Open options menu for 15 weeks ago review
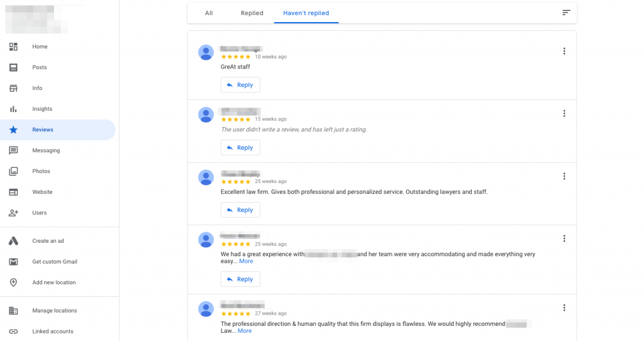 (x=564, y=113)
